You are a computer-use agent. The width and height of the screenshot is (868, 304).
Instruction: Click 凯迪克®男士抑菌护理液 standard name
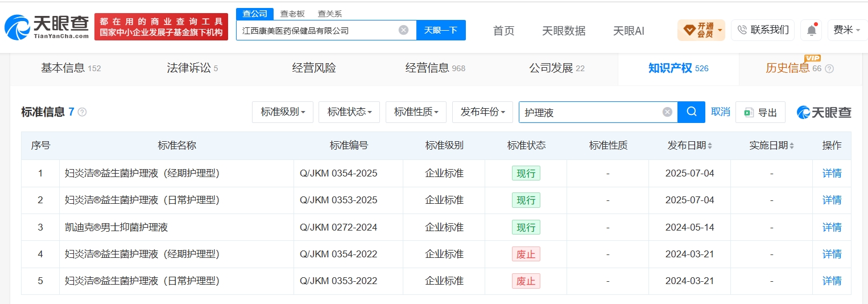pyautogui.click(x=117, y=227)
